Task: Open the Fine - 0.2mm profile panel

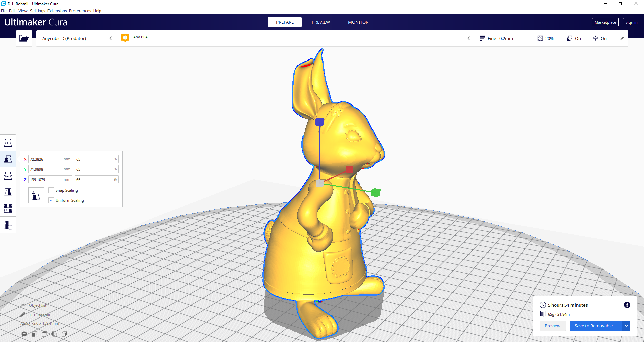Action: pyautogui.click(x=551, y=38)
